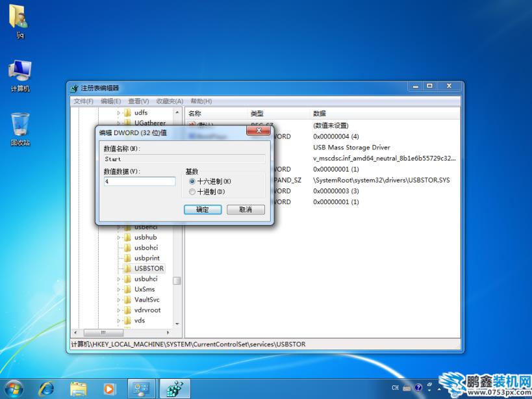The height and width of the screenshot is (399, 532).
Task: Expand the VaultSvc registry key
Action: (x=119, y=300)
